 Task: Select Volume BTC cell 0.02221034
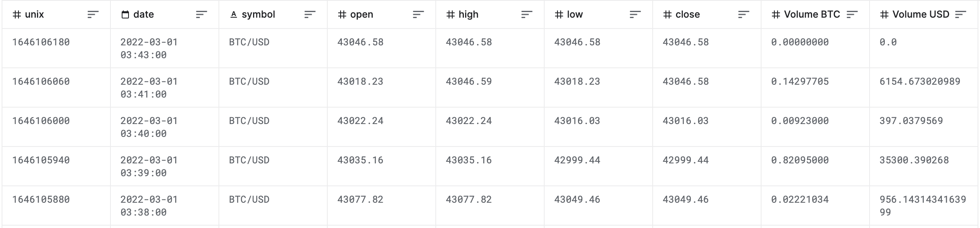point(800,199)
